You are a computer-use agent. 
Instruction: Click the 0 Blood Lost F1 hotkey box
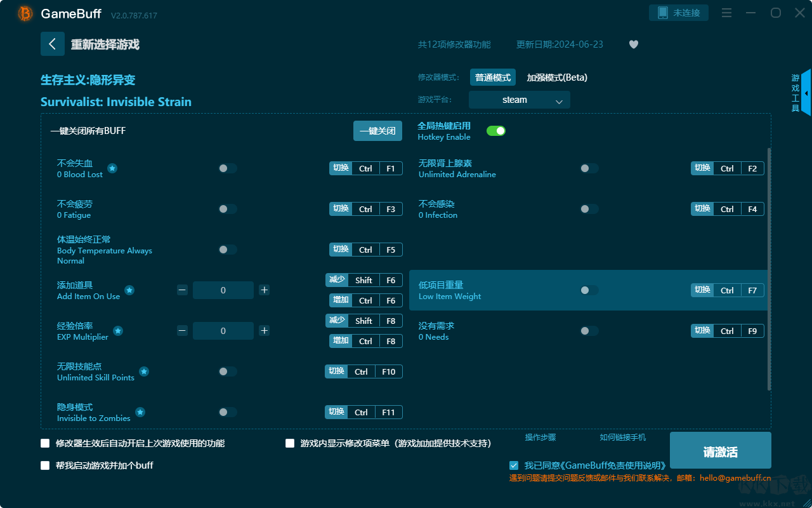[366, 168]
